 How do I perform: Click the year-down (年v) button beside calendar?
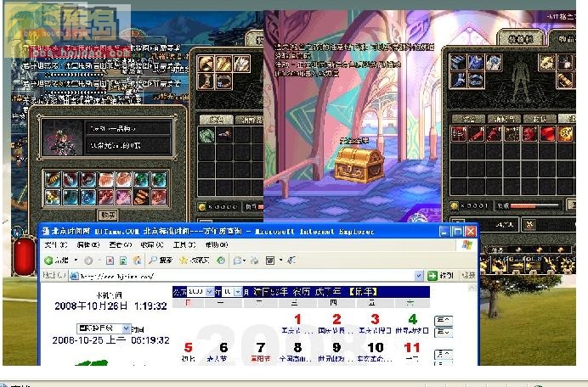[x=444, y=332]
